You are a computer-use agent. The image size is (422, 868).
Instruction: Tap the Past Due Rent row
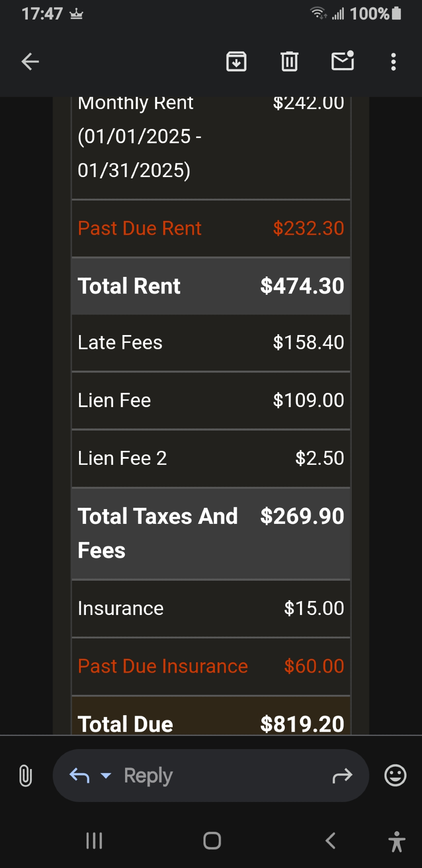click(x=211, y=228)
